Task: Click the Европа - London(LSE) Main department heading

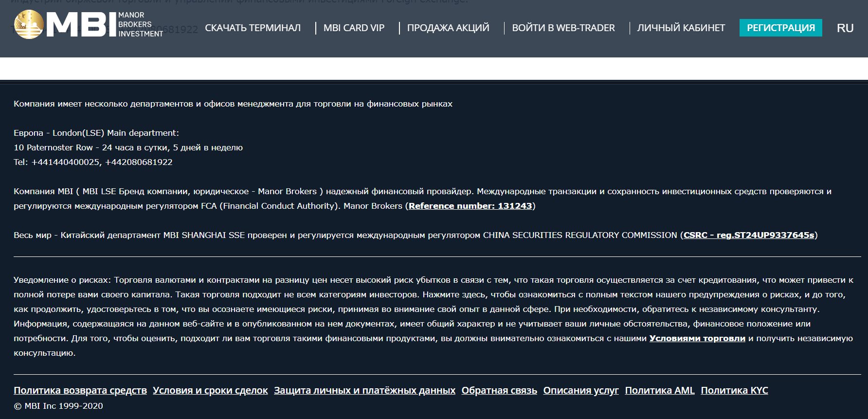Action: (96, 133)
